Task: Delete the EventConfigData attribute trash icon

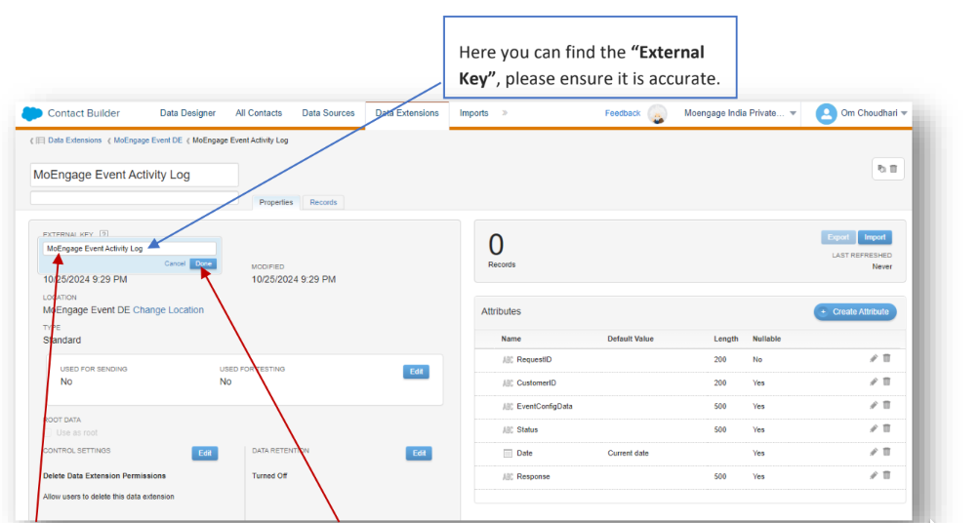Action: [x=887, y=406]
